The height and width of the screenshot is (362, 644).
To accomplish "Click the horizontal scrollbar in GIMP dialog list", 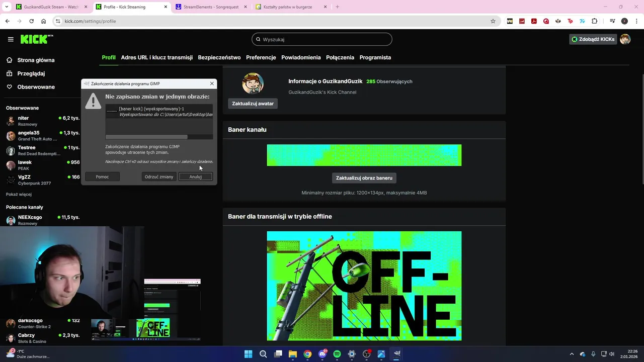I will (146, 137).
